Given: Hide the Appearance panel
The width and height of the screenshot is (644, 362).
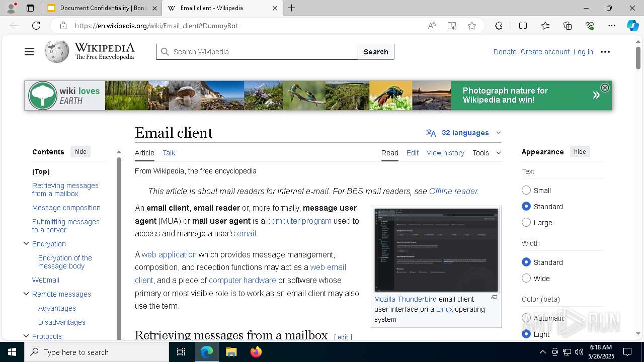Looking at the screenshot, I should point(580,152).
